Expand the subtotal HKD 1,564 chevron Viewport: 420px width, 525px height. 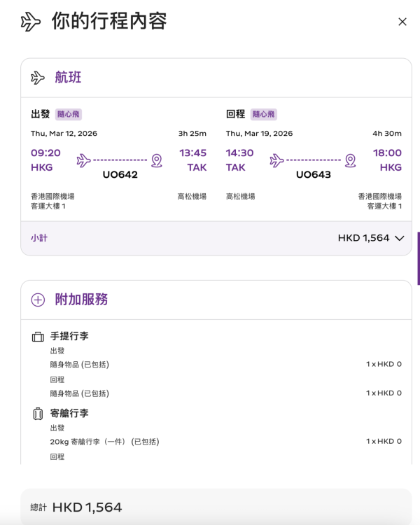(399, 238)
